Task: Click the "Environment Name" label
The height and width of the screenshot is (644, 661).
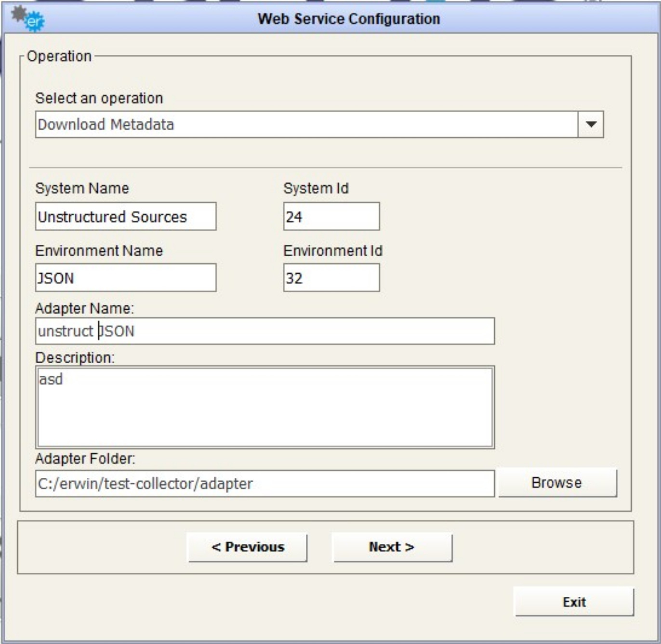Action: point(99,251)
